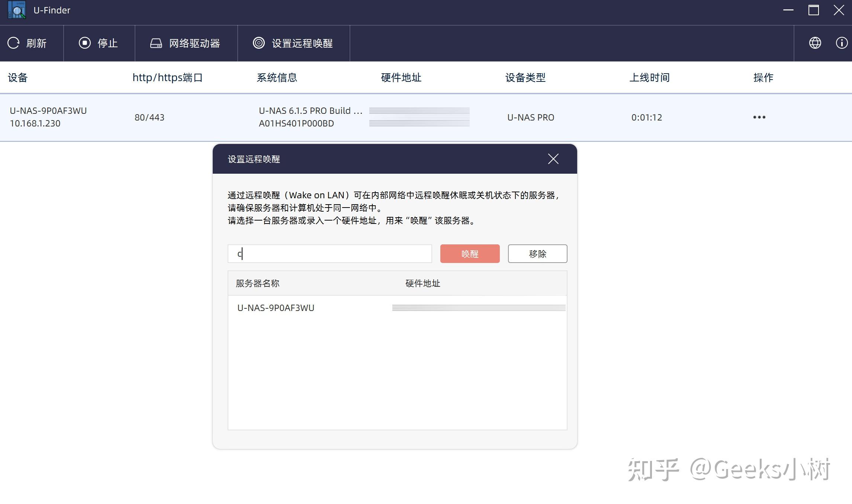This screenshot has height=504, width=852.
Task: Click the hardware address input field
Action: pos(329,254)
